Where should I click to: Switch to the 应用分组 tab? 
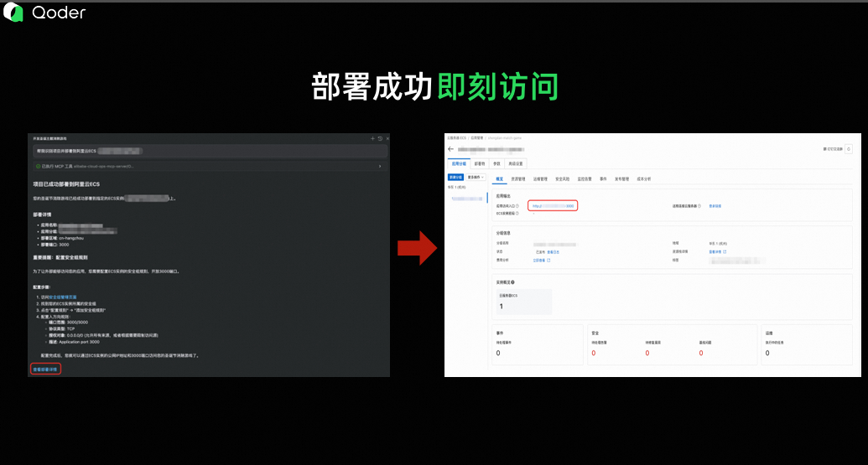point(459,163)
